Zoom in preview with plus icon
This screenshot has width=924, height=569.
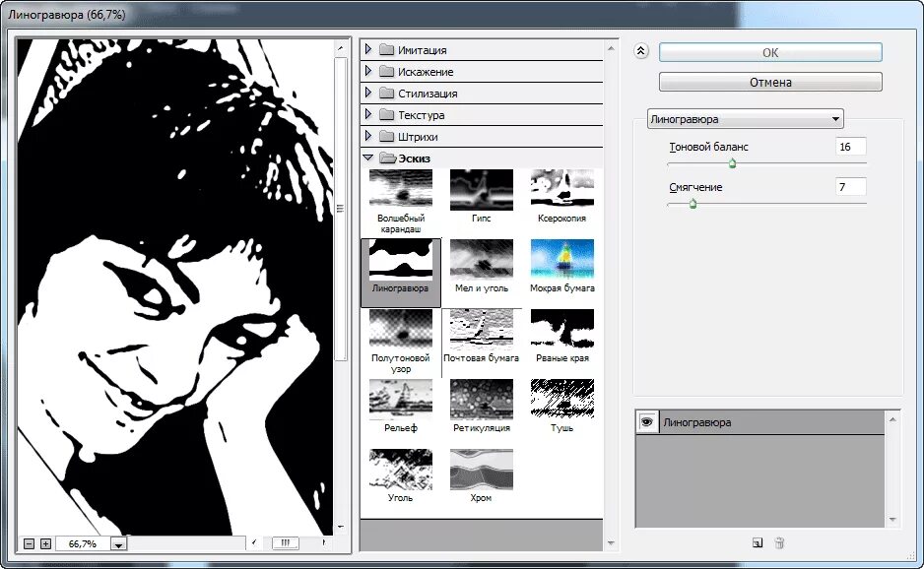45,543
